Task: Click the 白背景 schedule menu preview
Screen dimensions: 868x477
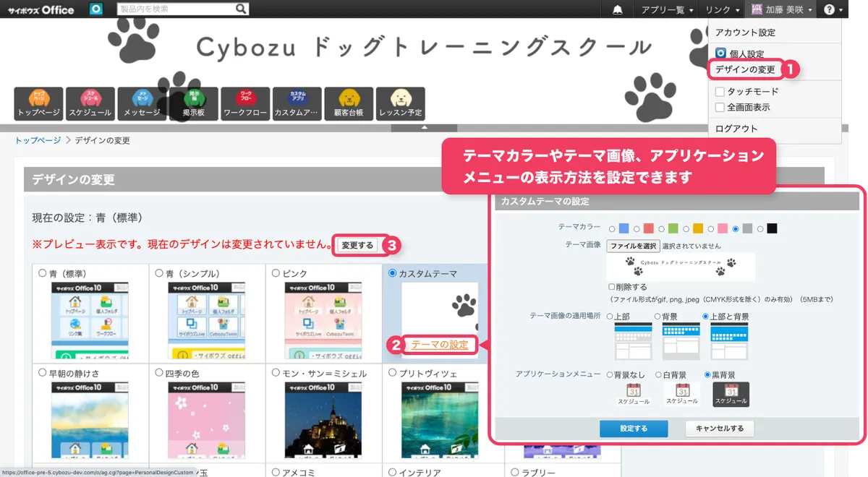Action: [682, 394]
